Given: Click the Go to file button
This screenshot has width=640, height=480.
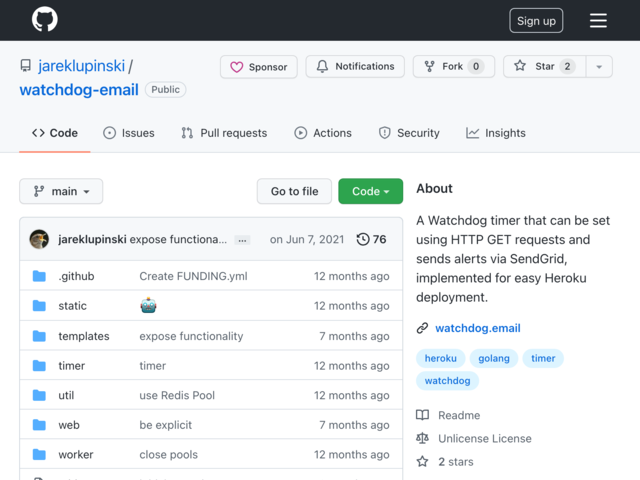Looking at the screenshot, I should [x=294, y=191].
